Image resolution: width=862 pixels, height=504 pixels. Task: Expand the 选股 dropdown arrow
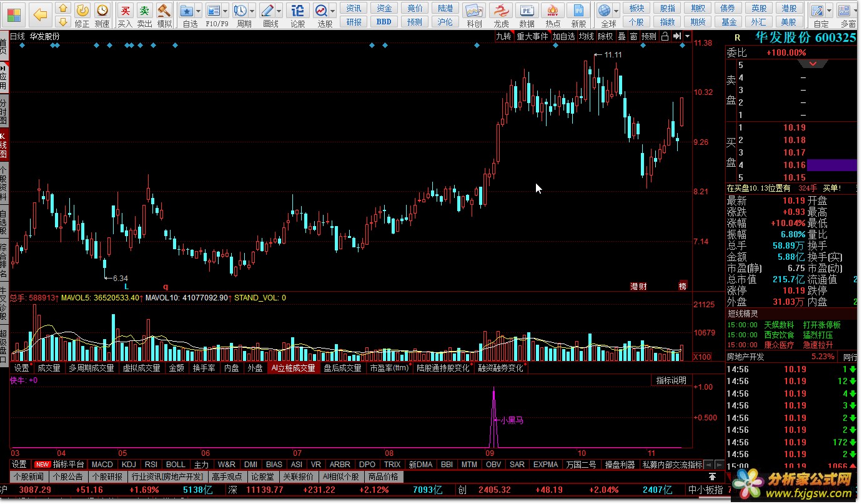tap(332, 11)
